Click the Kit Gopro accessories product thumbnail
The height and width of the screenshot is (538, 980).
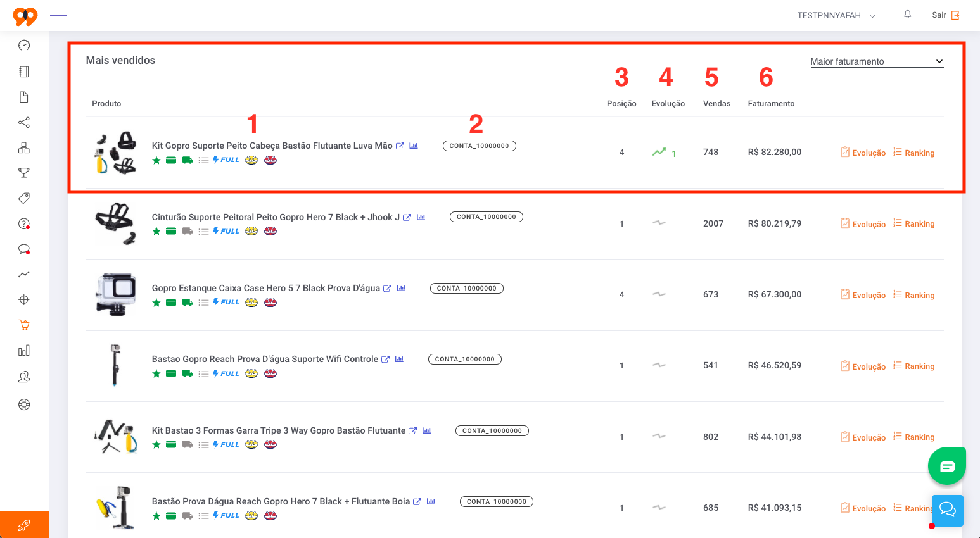coord(115,153)
